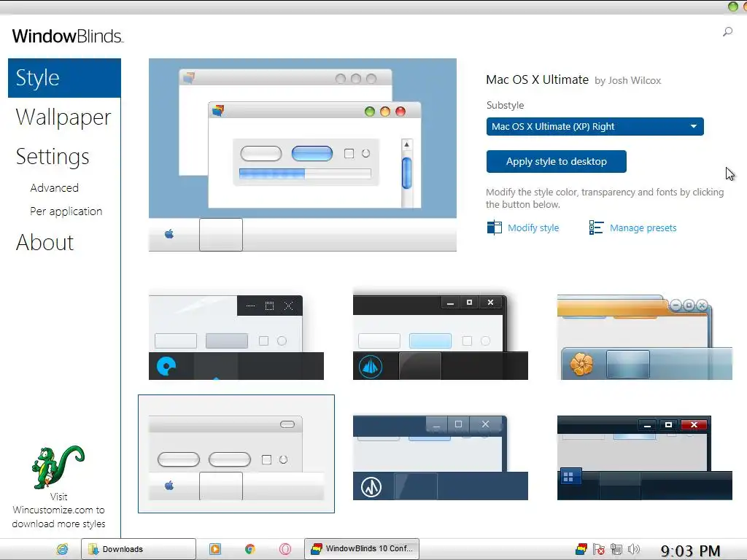The image size is (747, 560).
Task: Click WindowBlinds 10 Conf taskbar button
Action: pyautogui.click(x=362, y=548)
